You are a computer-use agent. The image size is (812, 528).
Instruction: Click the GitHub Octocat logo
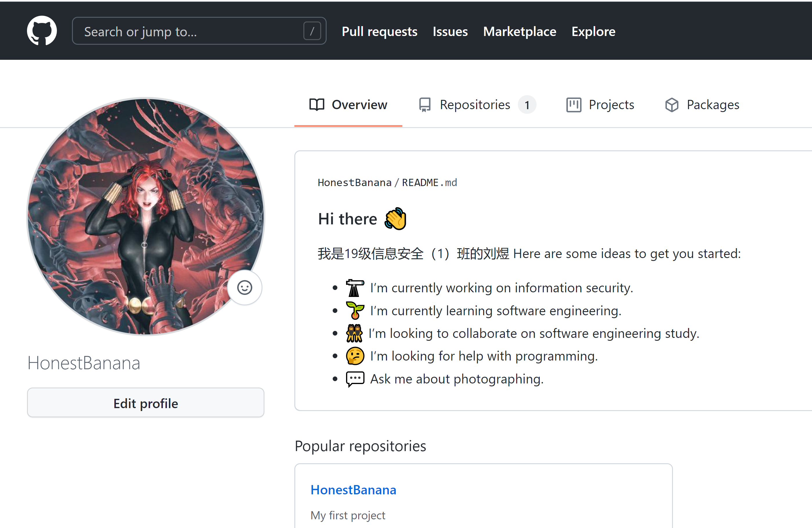pos(42,31)
